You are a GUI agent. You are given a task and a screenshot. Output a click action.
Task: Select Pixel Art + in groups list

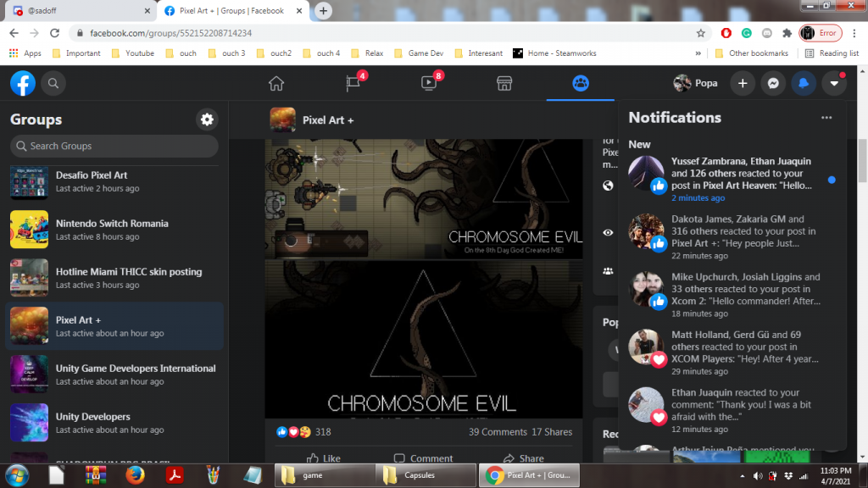[x=114, y=326]
